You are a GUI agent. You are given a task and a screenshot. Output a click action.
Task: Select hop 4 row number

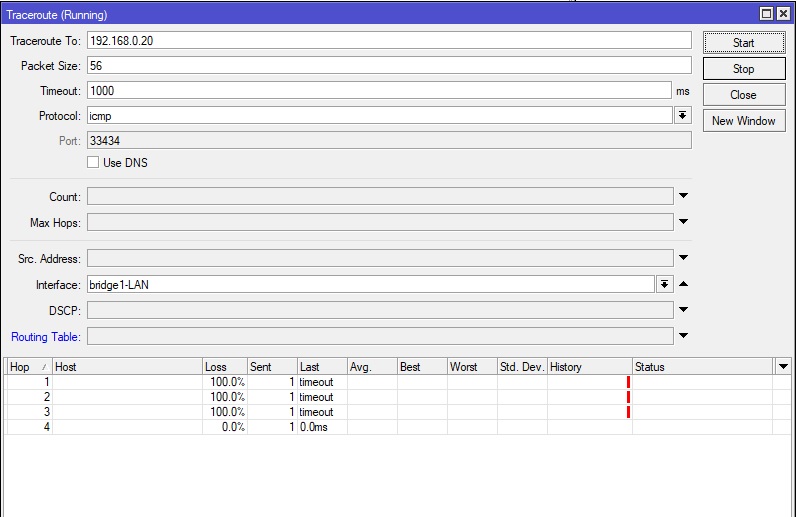point(47,427)
